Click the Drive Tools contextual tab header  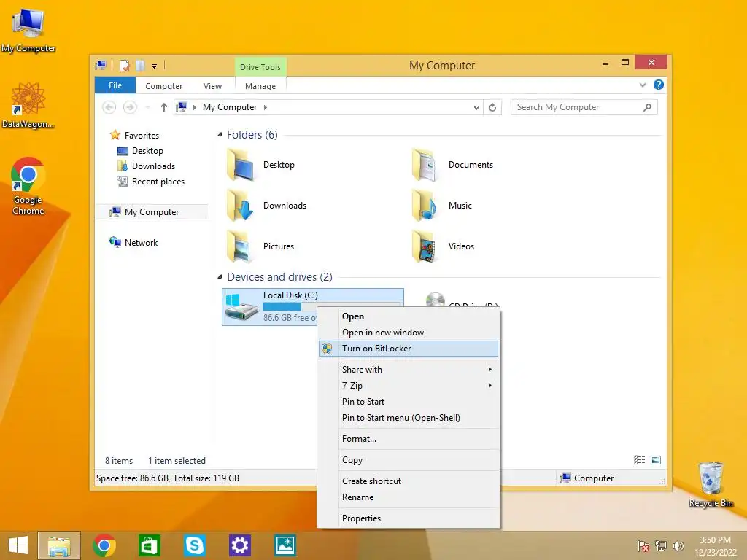(260, 67)
